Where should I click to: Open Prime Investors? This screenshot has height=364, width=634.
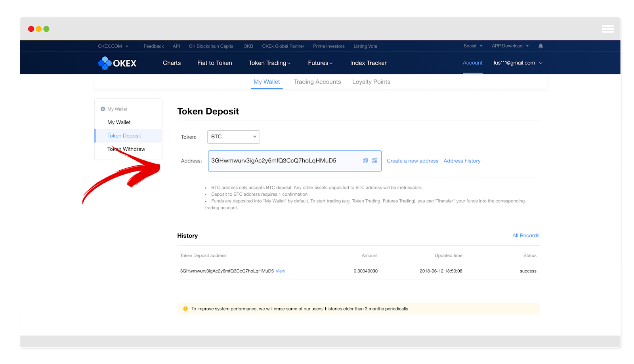tap(329, 46)
